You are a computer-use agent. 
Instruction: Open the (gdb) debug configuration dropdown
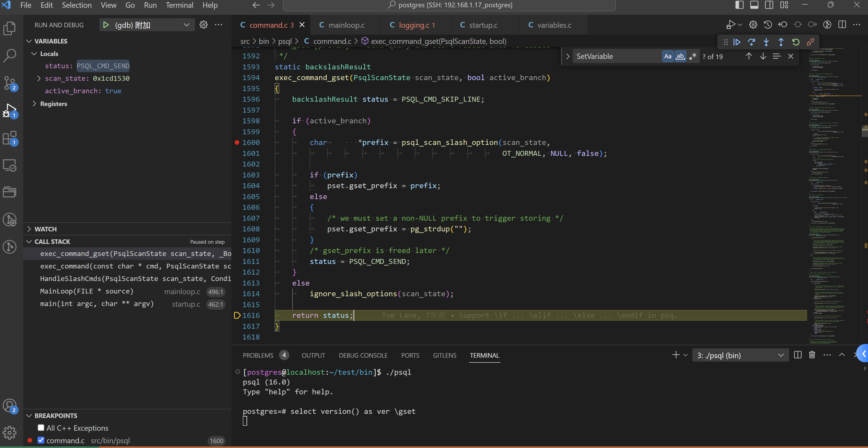[186, 25]
